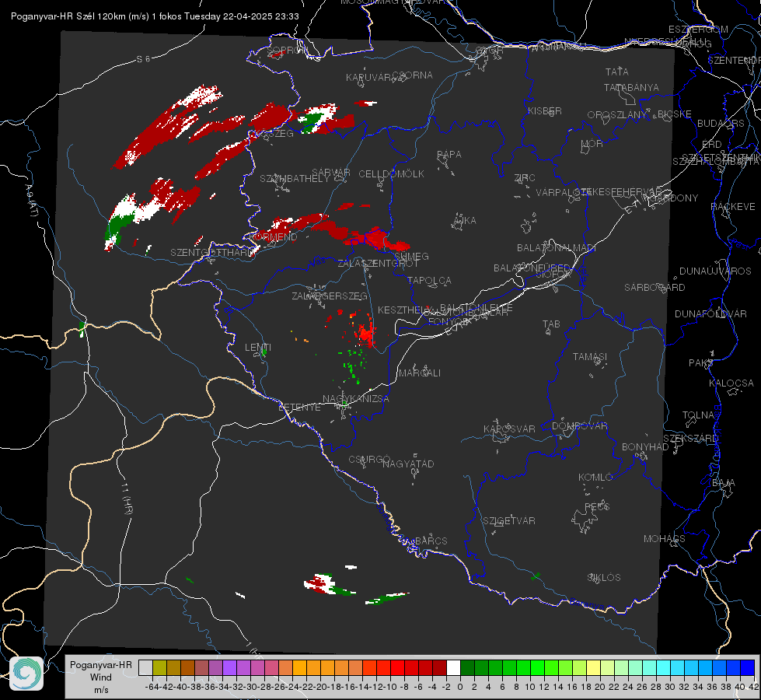This screenshot has width=761, height=700.
Task: Click the SÁRVÁR town label
Action: point(331,173)
